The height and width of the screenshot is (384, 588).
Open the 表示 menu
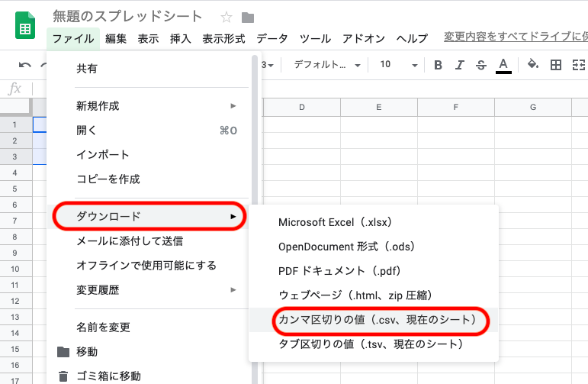tap(148, 39)
